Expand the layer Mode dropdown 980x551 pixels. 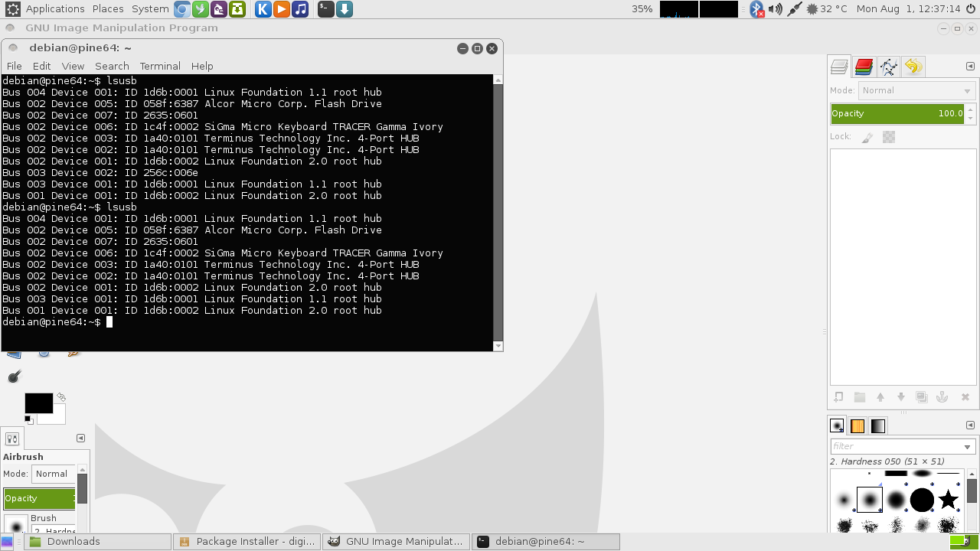tap(916, 90)
